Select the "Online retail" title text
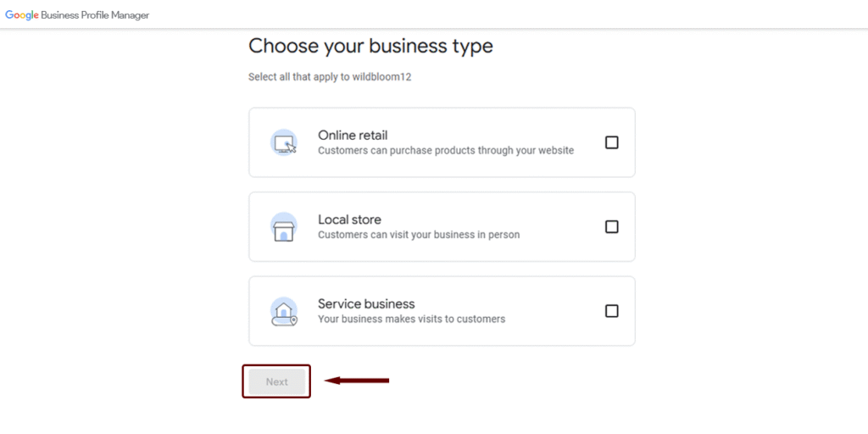 pos(353,135)
